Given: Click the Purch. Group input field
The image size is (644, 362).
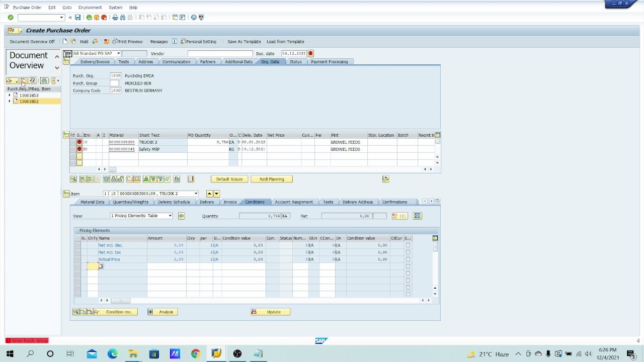Looking at the screenshot, I should click(x=115, y=83).
